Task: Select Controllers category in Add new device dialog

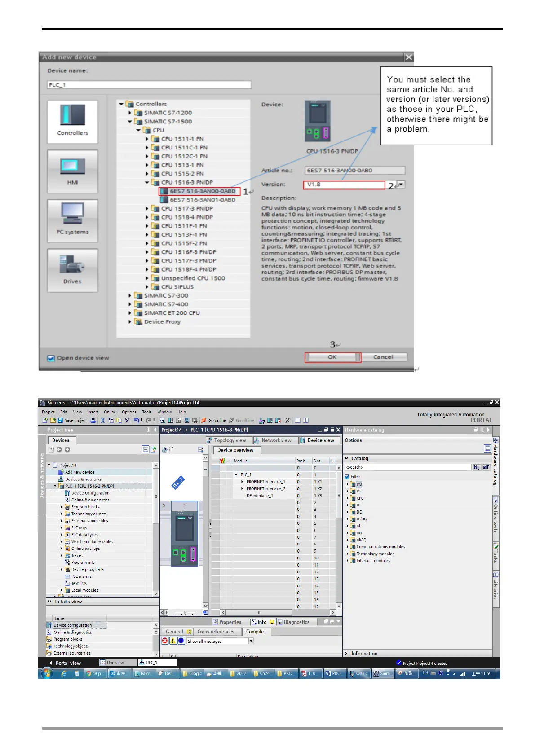Action: (72, 122)
